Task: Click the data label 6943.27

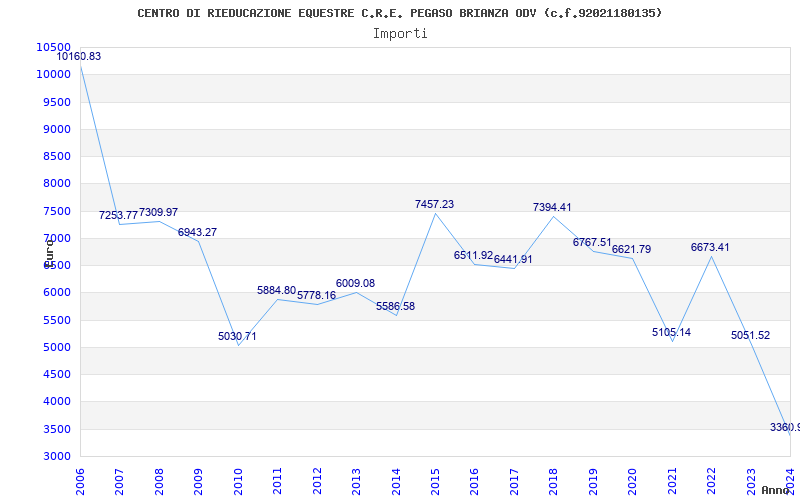Action: pos(197,232)
